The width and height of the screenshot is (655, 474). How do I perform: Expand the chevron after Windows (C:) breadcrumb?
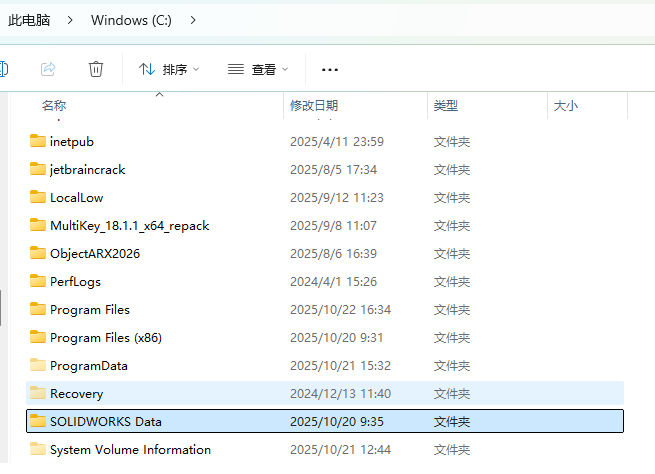coord(193,20)
